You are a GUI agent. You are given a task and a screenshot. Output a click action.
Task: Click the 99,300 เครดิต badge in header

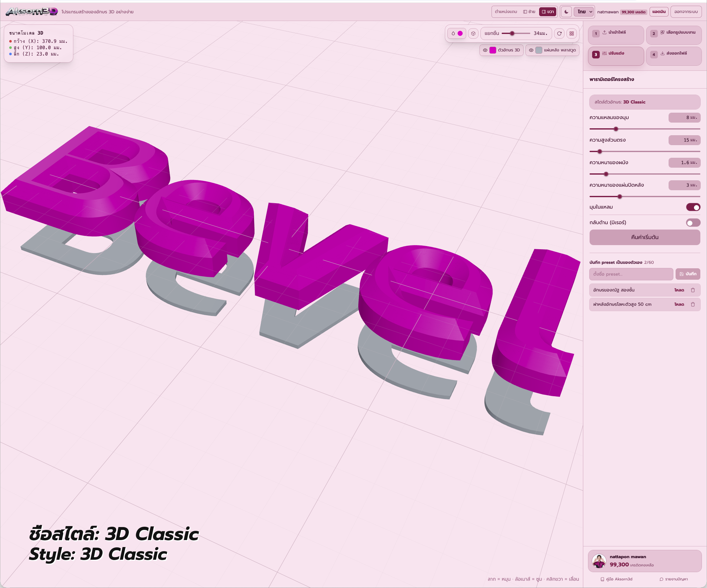tap(634, 12)
